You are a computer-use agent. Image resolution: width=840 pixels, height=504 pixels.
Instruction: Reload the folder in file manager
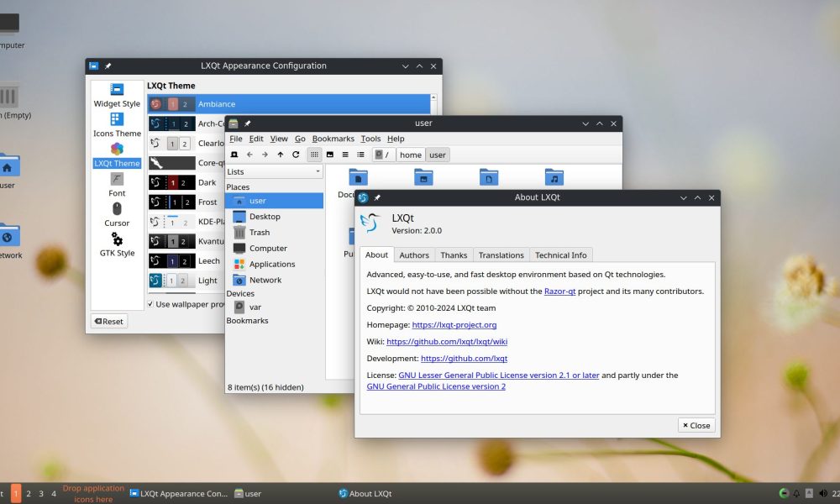[x=296, y=155]
